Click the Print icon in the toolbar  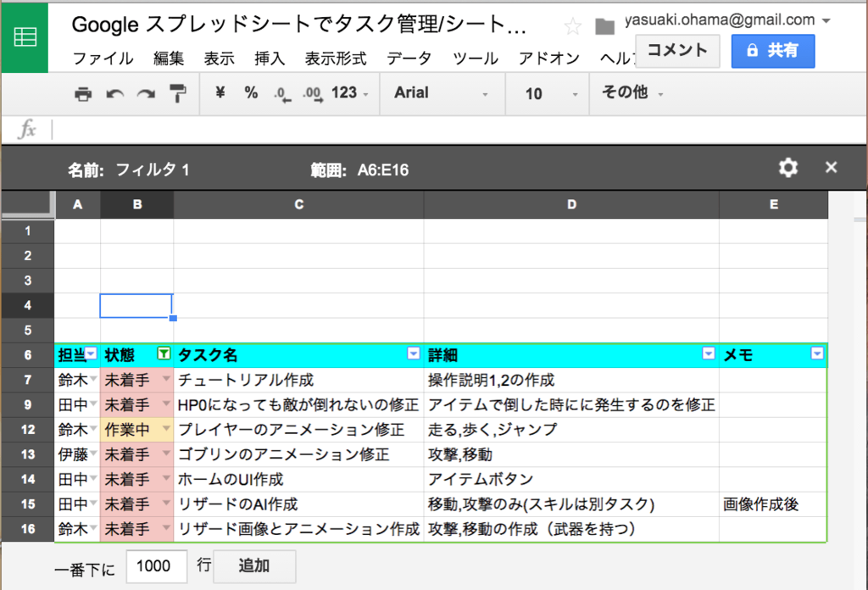point(82,93)
